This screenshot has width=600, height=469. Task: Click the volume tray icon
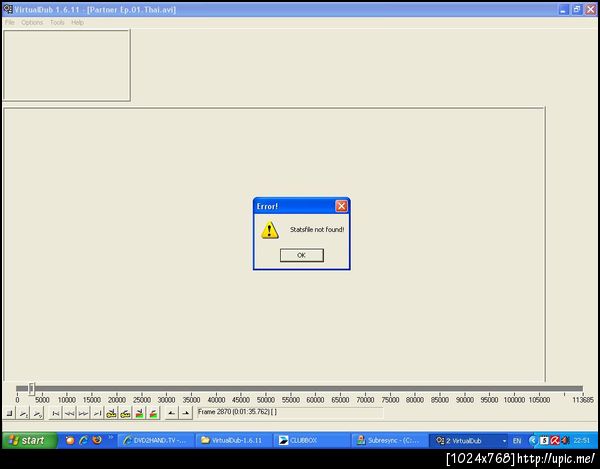click(x=565, y=441)
